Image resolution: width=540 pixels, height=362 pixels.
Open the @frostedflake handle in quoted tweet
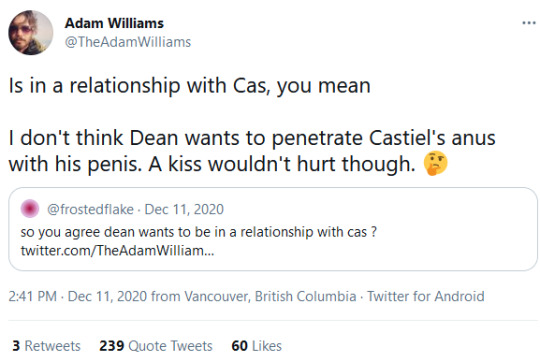(x=90, y=209)
